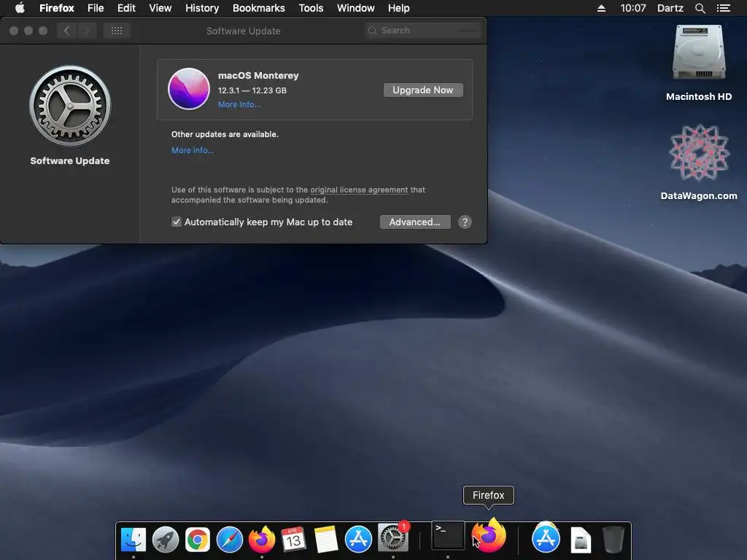Click the Firefox icon with tooltip in Dock
747x560 pixels.
[489, 535]
